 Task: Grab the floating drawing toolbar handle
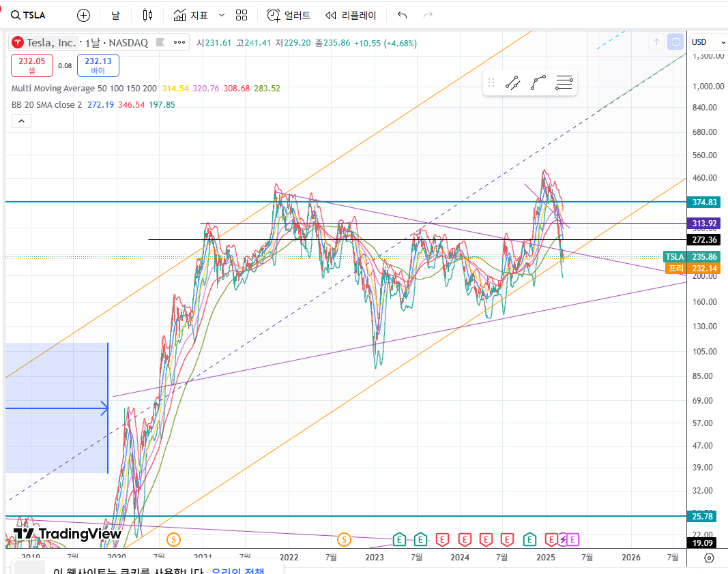pos(491,83)
